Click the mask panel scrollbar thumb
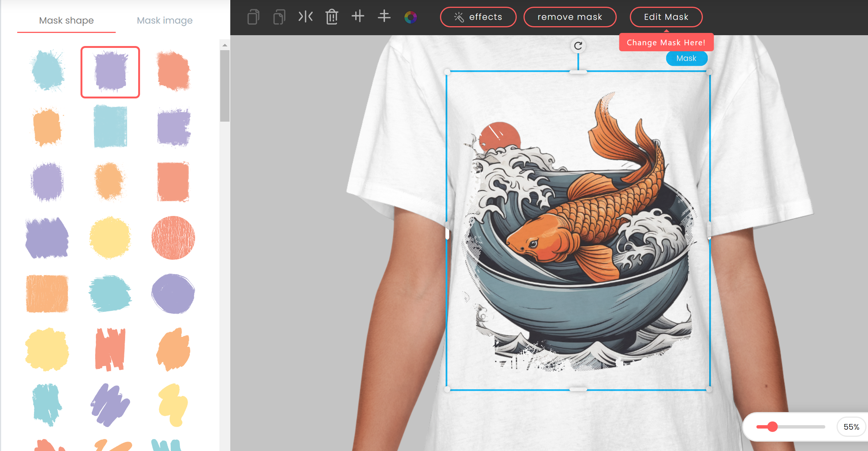Viewport: 868px width, 451px height. point(225,86)
